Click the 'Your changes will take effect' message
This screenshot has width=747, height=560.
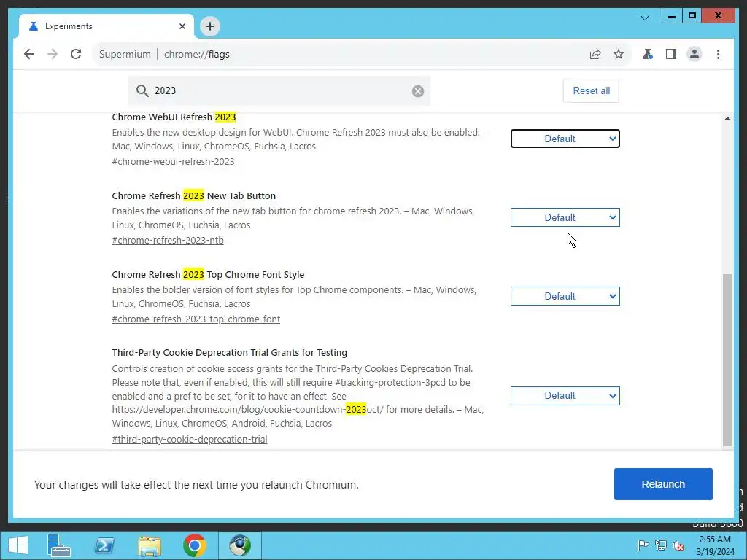[196, 485]
